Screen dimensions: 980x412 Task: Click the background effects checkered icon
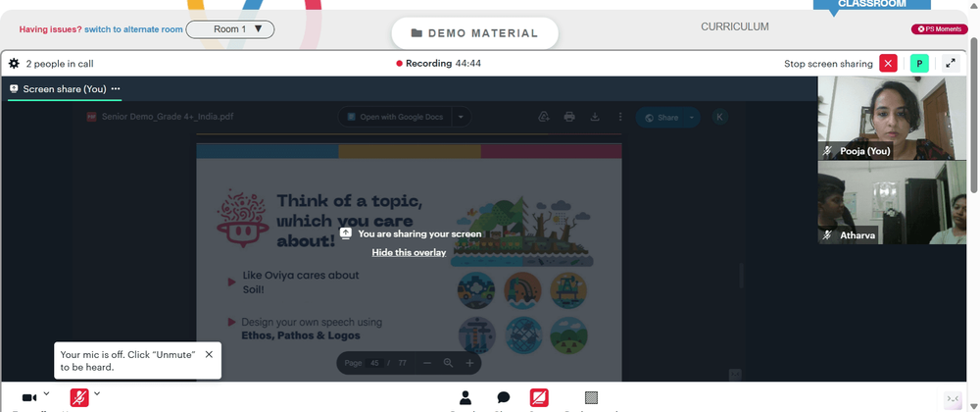(591, 397)
